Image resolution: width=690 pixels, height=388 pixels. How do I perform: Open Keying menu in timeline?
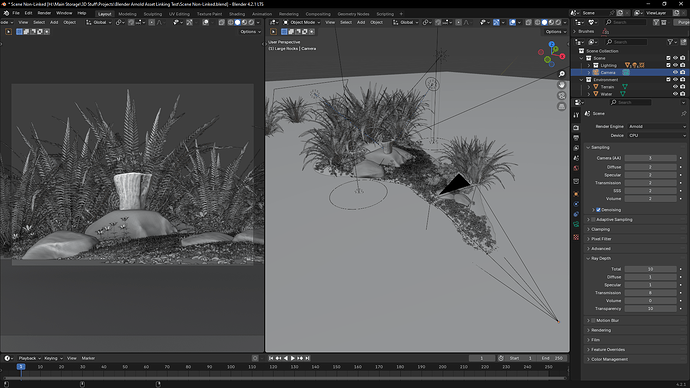pos(53,358)
